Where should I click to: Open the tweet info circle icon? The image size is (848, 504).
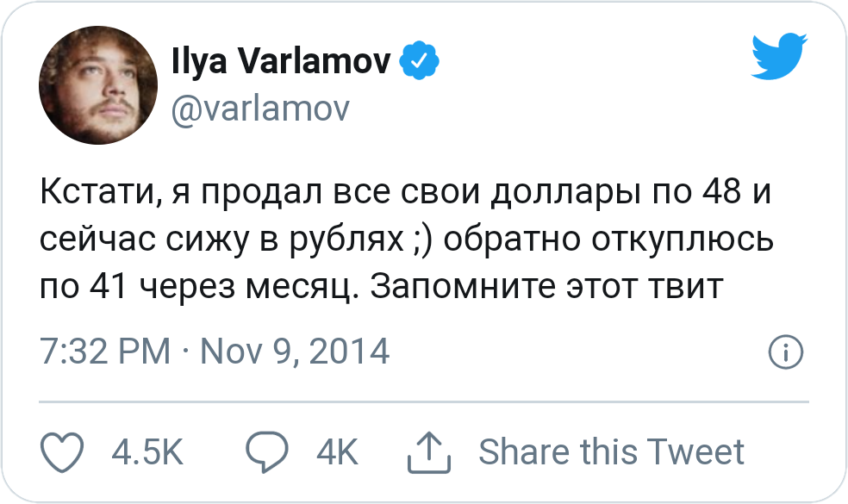[x=785, y=352]
